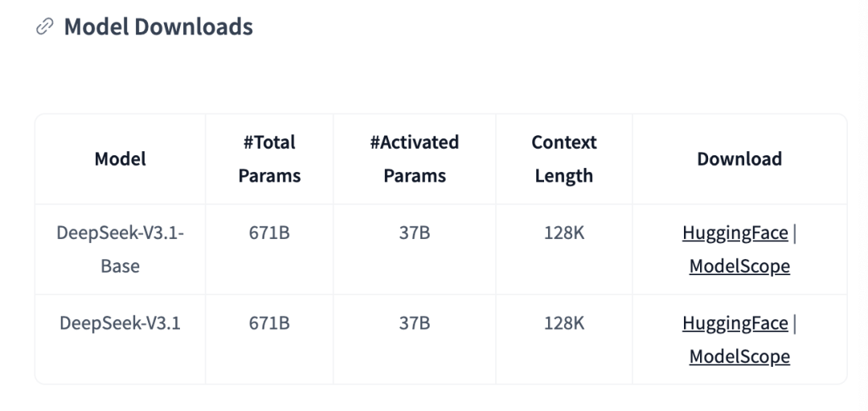The height and width of the screenshot is (411, 868).
Task: Click the #Total Params column header
Action: (x=269, y=159)
